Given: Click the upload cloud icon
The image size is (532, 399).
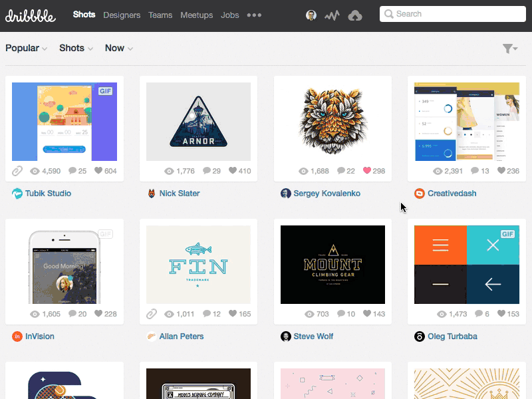Looking at the screenshot, I should [x=355, y=15].
